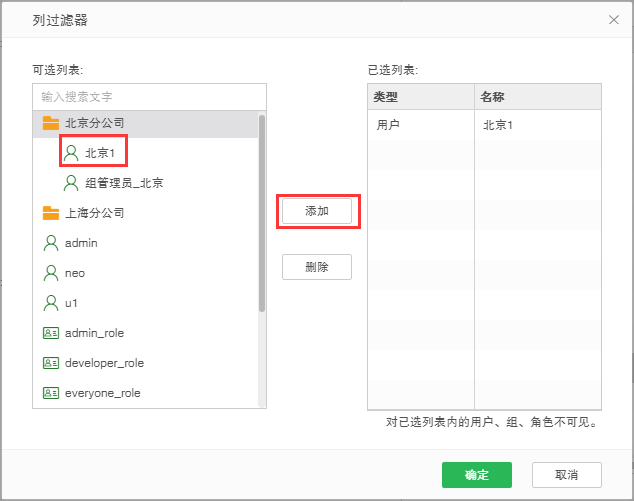Click the admin user icon
This screenshot has width=634, height=501.
point(50,243)
